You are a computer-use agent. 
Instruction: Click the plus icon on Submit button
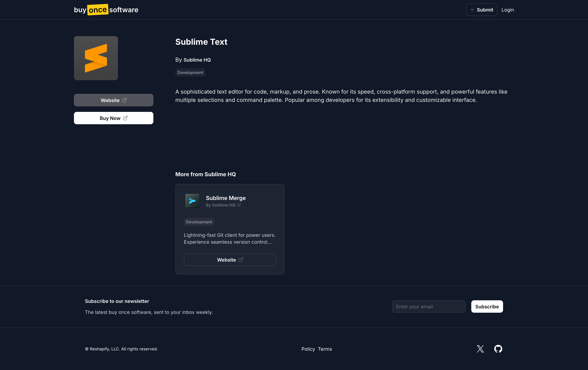[x=472, y=10]
